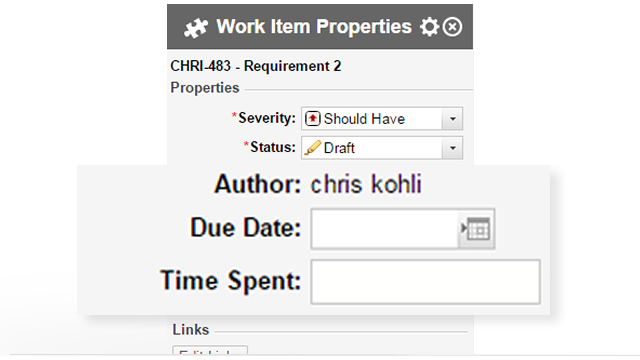Open the Due Date calendar picker icon
The width and height of the screenshot is (640, 360).
click(x=476, y=229)
